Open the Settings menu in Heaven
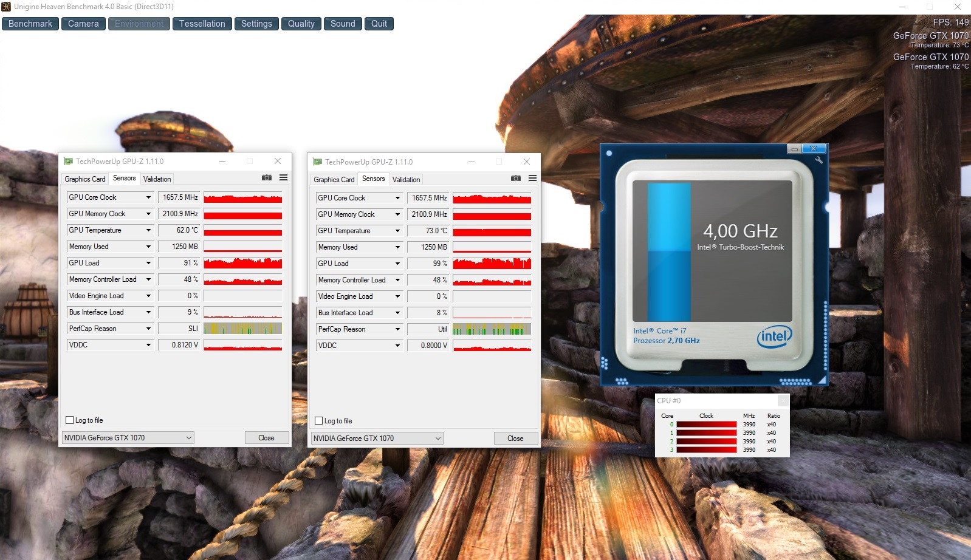 pos(256,24)
